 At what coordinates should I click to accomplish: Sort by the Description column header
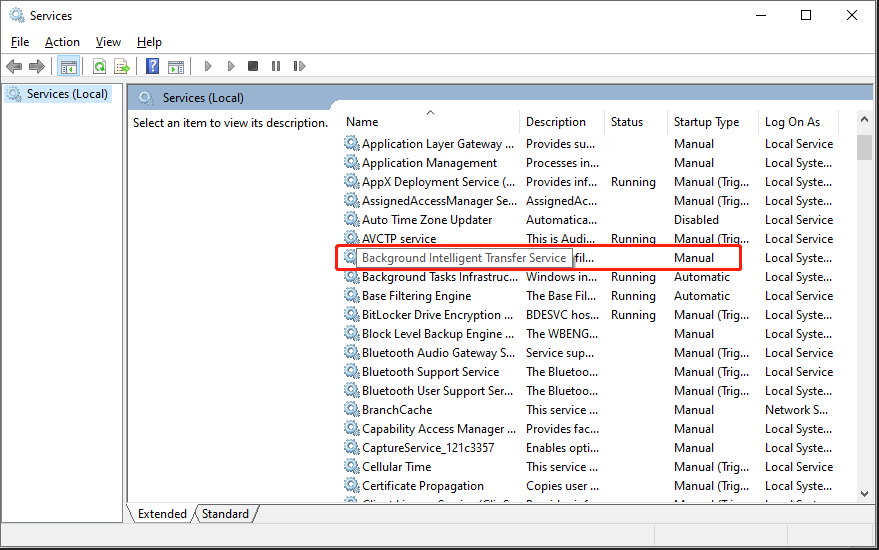coord(562,122)
